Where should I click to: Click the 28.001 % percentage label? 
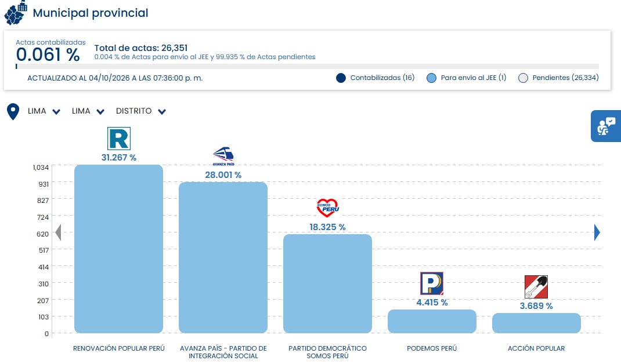point(223,175)
